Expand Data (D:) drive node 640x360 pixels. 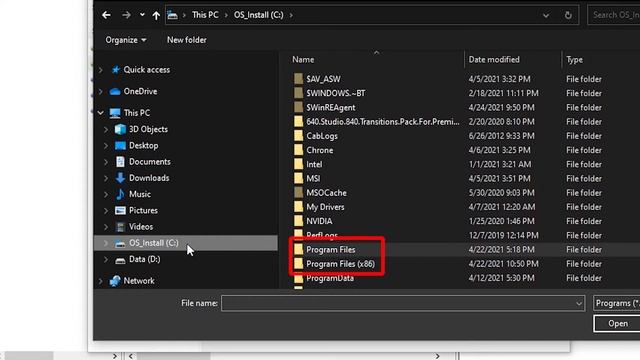[x=106, y=260]
